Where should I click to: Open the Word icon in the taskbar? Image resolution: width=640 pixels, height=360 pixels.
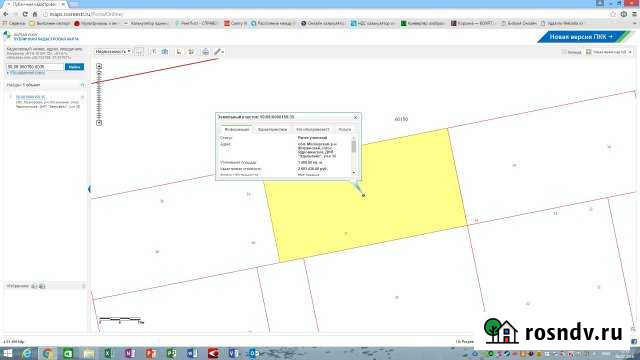(192, 353)
